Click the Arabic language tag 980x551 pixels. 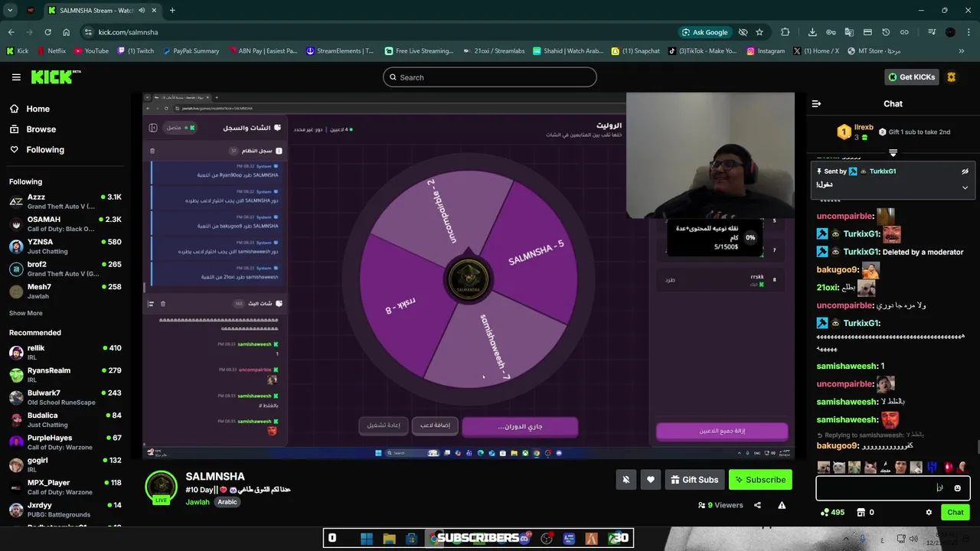click(x=227, y=502)
